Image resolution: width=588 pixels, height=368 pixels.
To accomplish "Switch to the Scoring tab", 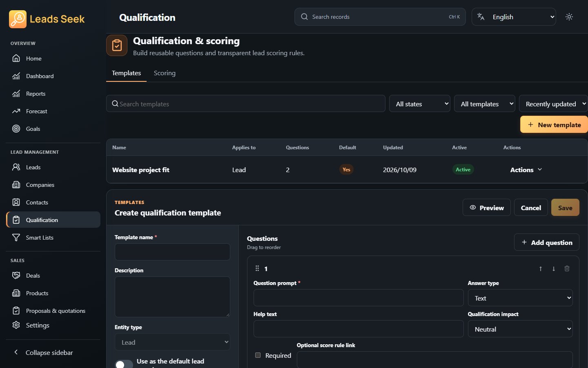I will pyautogui.click(x=165, y=73).
